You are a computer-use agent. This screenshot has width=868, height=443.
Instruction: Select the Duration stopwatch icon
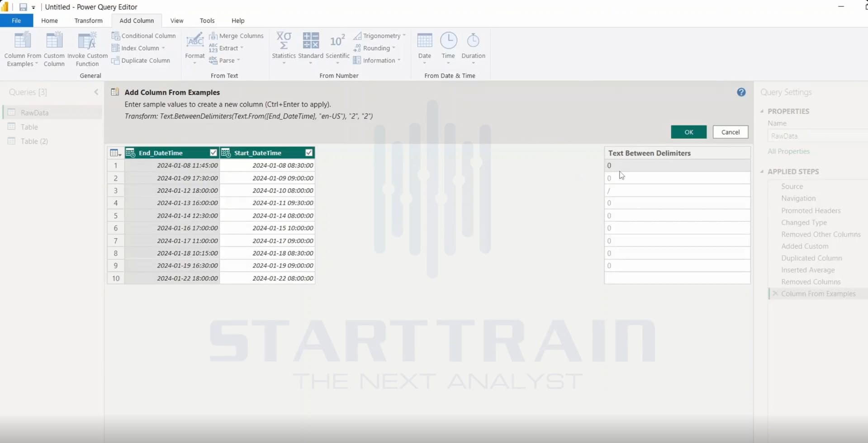(473, 41)
